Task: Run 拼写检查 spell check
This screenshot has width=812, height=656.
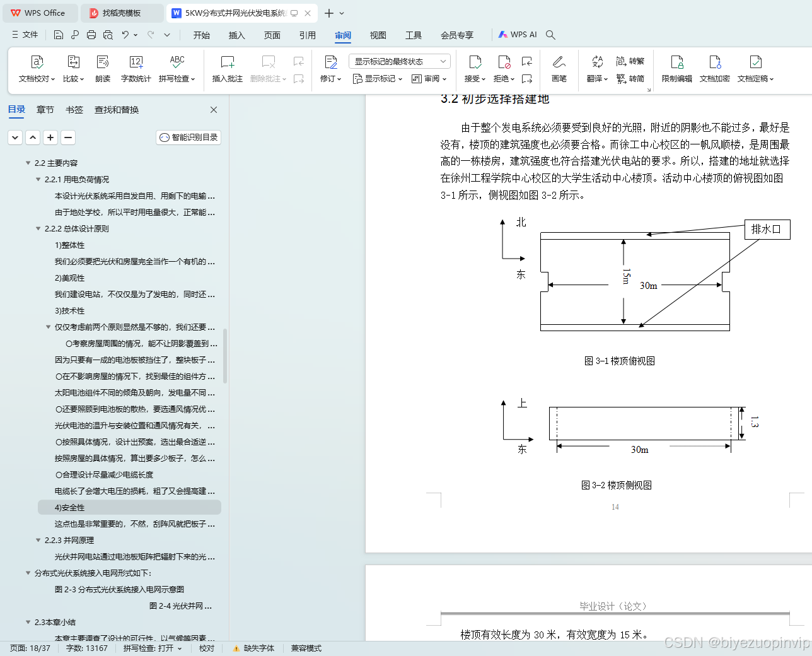Action: point(177,69)
